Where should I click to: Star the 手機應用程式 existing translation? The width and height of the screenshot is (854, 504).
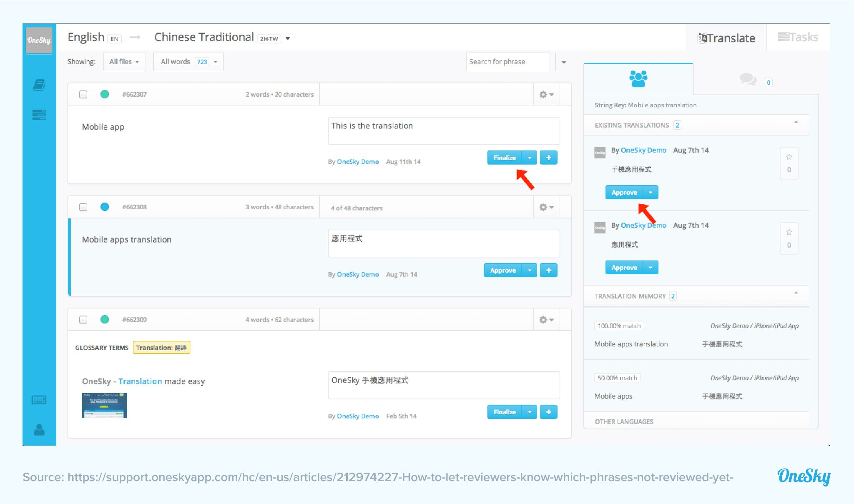tap(789, 157)
